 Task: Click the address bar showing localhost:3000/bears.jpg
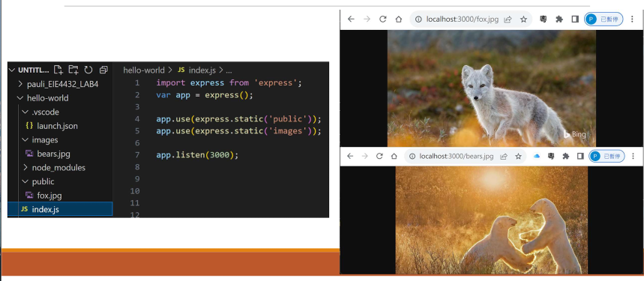465,157
